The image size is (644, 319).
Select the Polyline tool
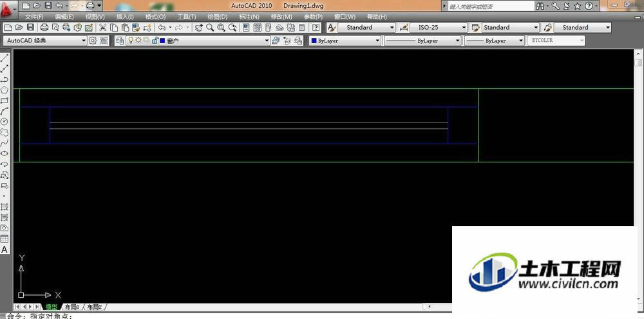click(x=5, y=79)
